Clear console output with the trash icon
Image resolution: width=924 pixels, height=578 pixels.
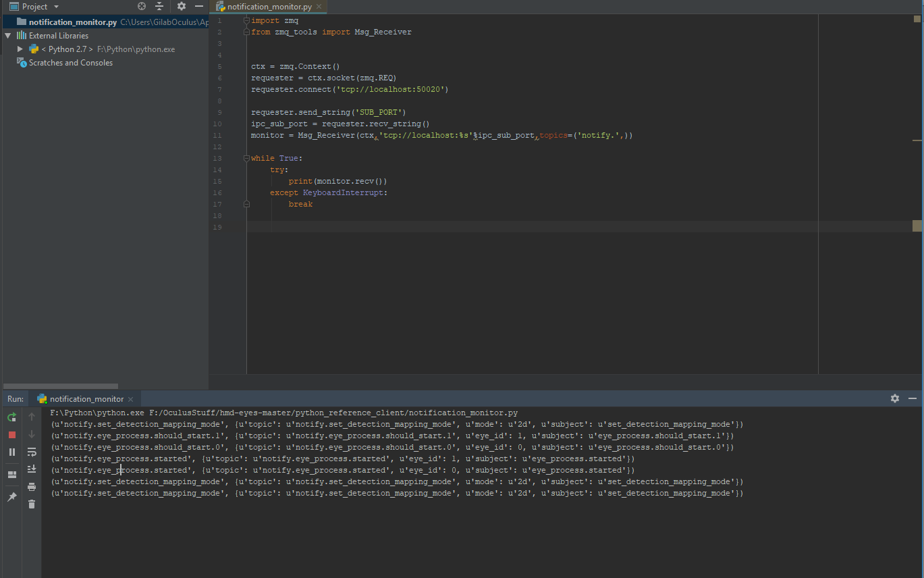pos(31,504)
